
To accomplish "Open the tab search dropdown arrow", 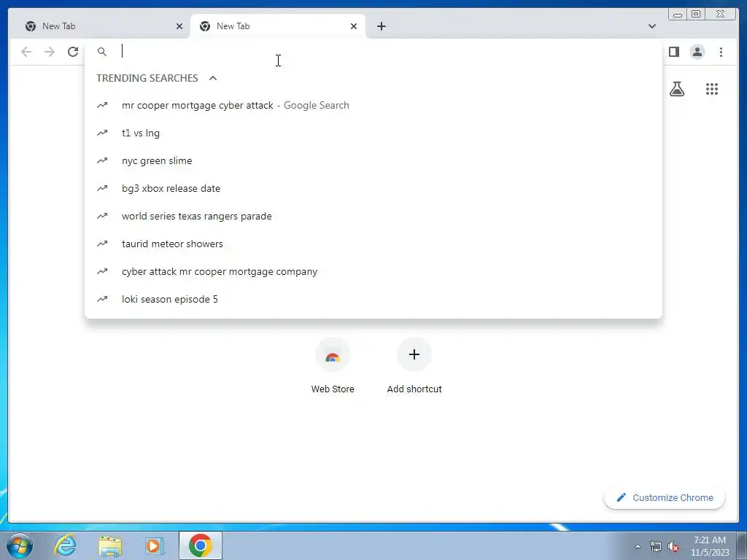I will pos(651,26).
